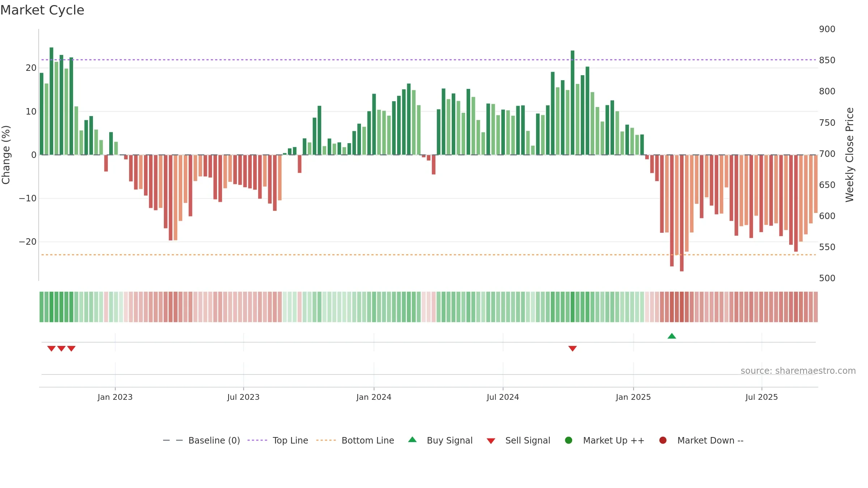Click the 900 right-axis tick label
Screen dimensions: 868x488
(x=827, y=29)
